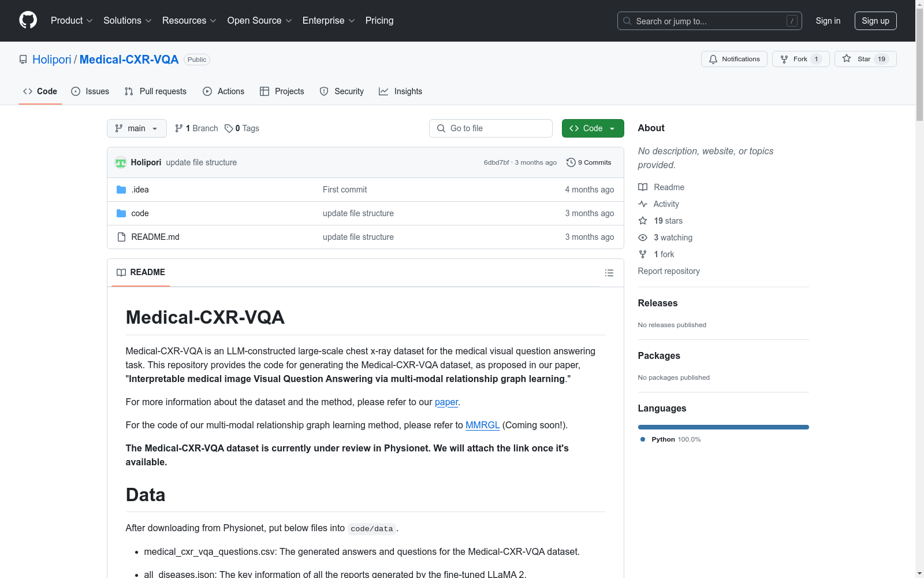The width and height of the screenshot is (924, 578).
Task: Open README outline list icon
Action: [x=609, y=273]
